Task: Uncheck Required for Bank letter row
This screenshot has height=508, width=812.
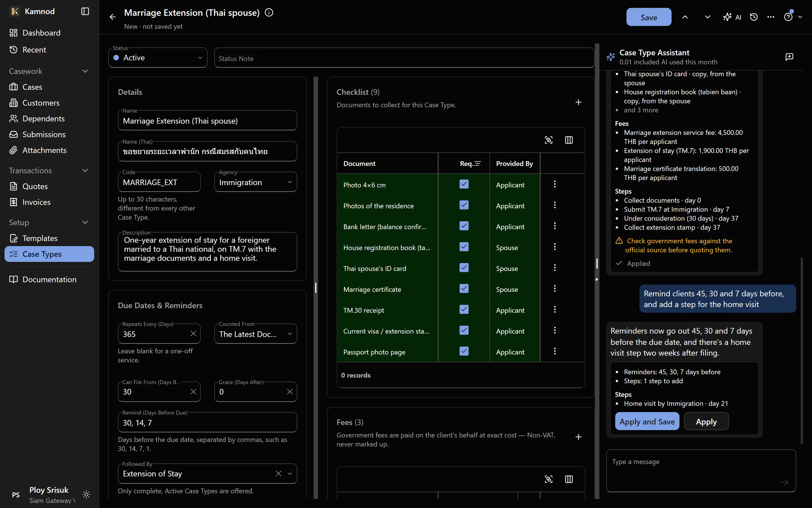Action: pos(464,226)
